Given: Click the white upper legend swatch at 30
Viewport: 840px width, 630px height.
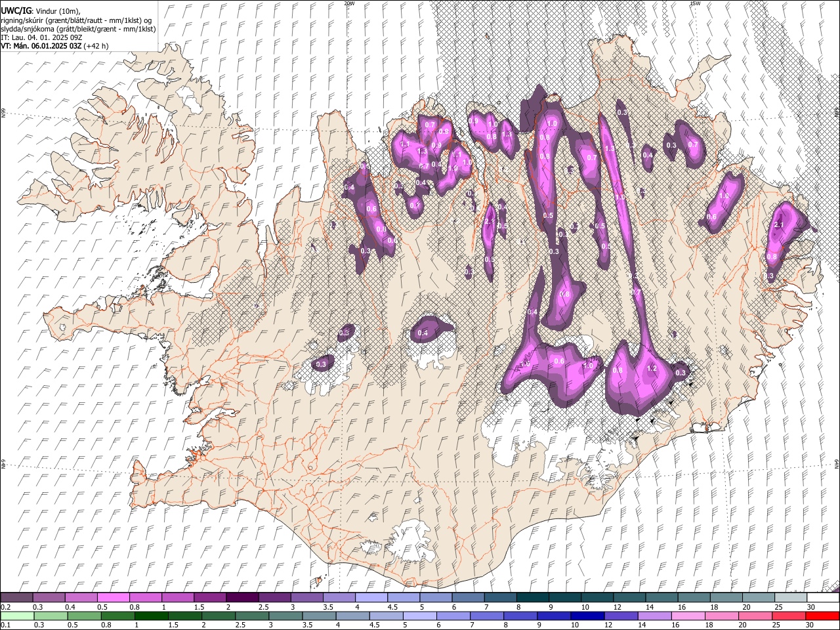Looking at the screenshot, I should 823,598.
